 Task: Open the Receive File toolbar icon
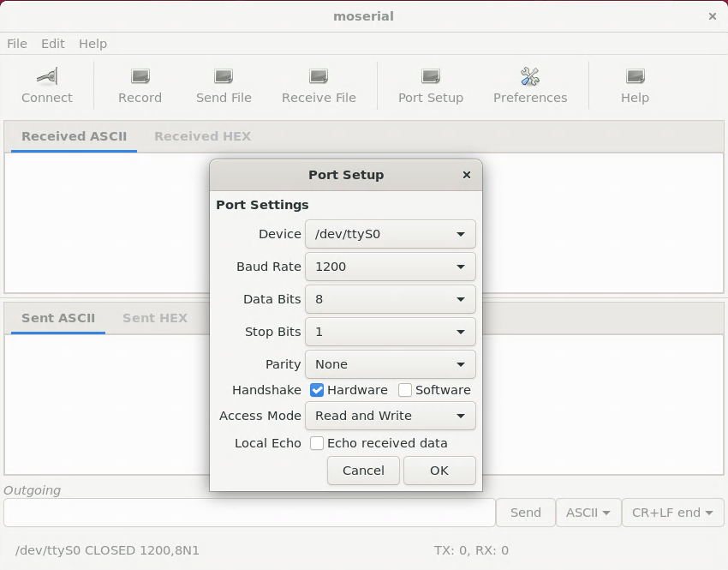(x=319, y=76)
